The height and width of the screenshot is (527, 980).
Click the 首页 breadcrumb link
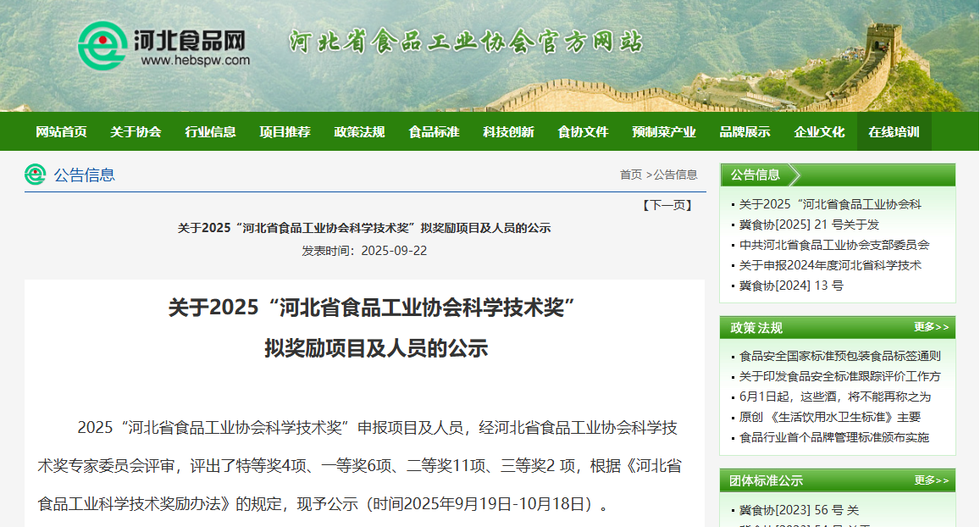click(630, 175)
